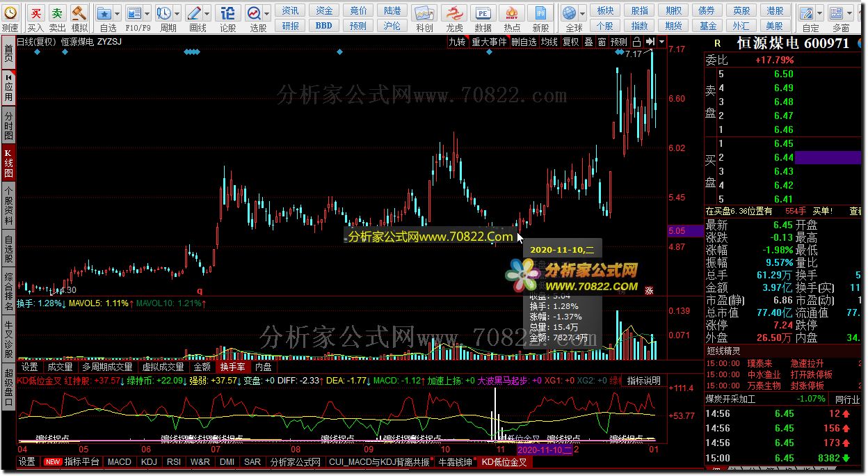Toggle the 复权 price adjustment option
This screenshot has width=868, height=476.
pos(571,42)
